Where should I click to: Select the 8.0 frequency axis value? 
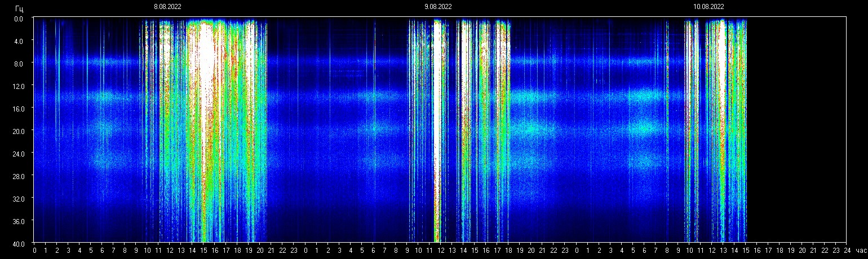click(x=18, y=64)
